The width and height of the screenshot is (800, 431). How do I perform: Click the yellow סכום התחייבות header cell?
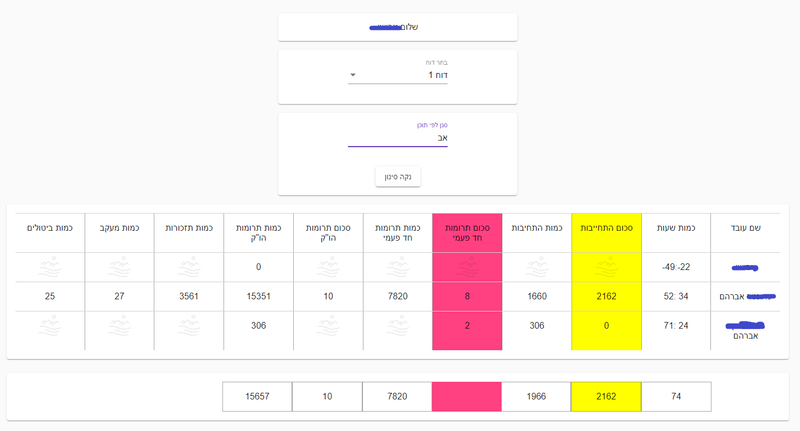pos(606,228)
